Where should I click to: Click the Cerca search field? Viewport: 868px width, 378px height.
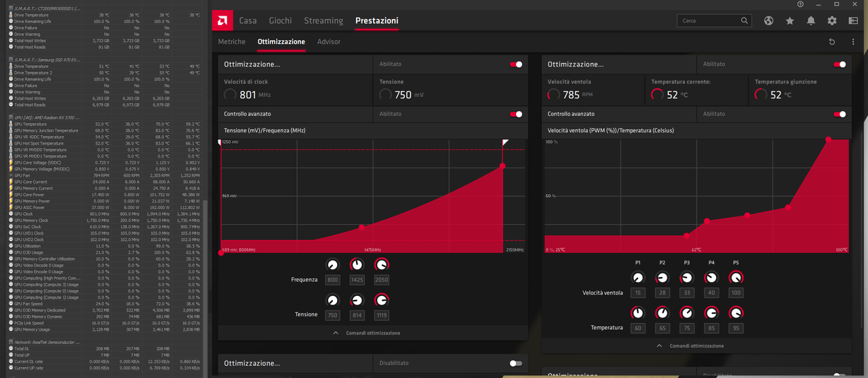715,21
